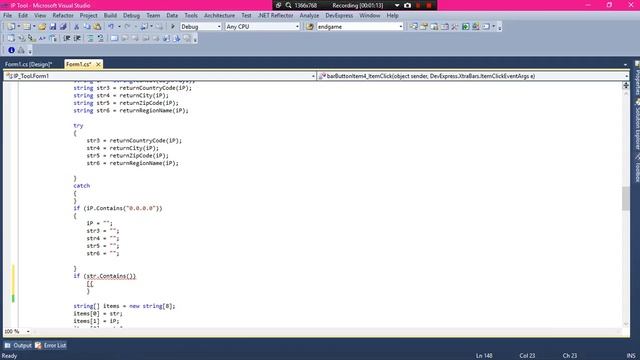Screen dimensions: 640x360
Task: Open the .NET Reflector menu
Action: [276, 16]
